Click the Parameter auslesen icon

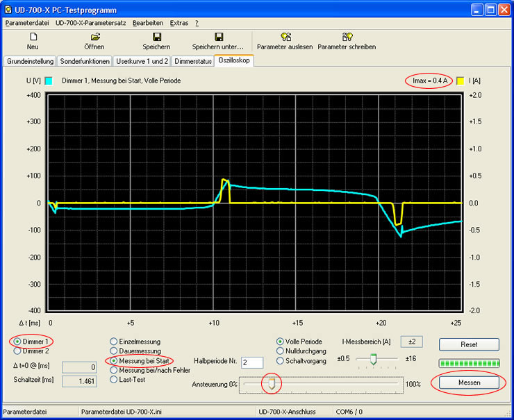285,37
